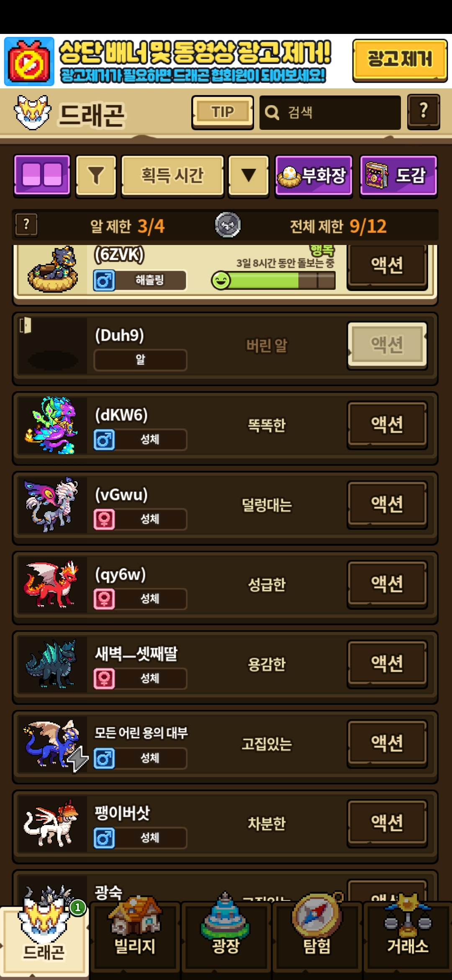
Task: Click the 6ZVK hatchling's happiness progress bar
Action: tap(273, 280)
